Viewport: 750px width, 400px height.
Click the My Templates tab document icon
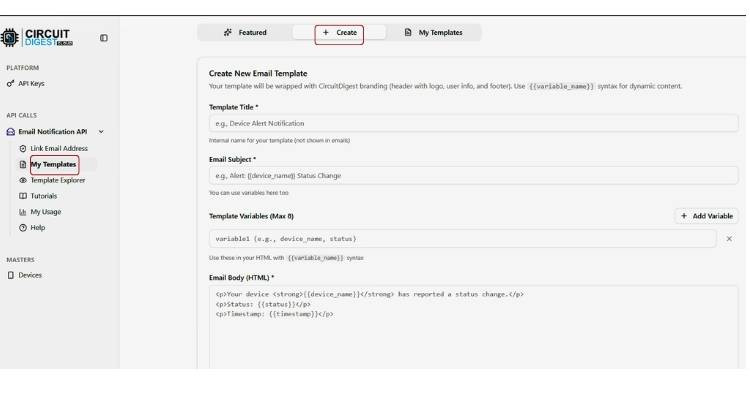coord(408,33)
